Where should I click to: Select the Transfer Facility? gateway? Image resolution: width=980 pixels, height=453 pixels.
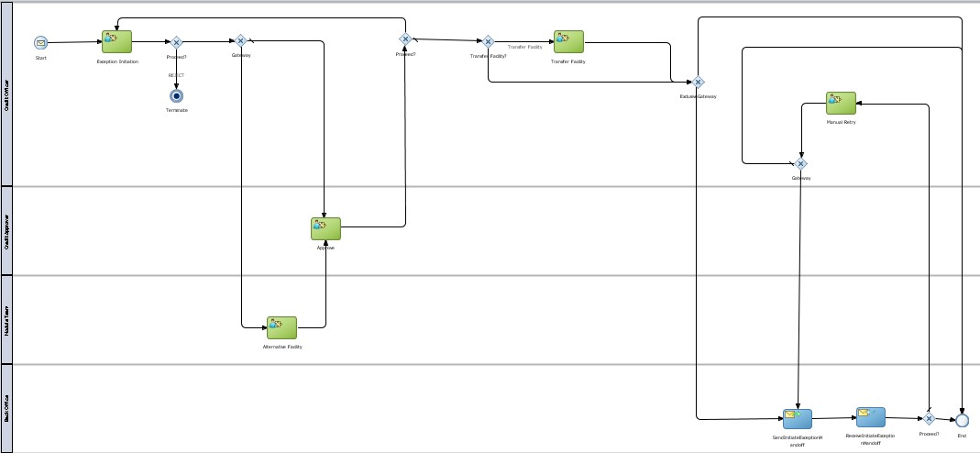coord(488,42)
